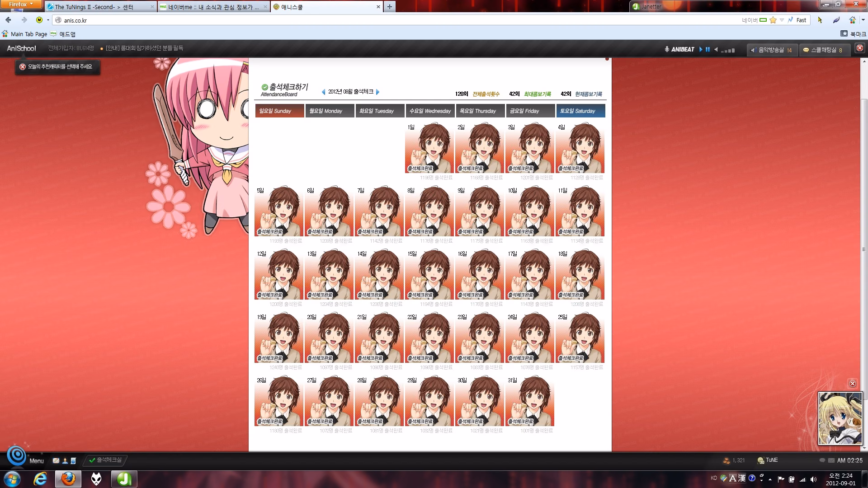This screenshot has height=488, width=868.
Task: Click the 수요일 Wednesday column header
Action: pos(430,111)
